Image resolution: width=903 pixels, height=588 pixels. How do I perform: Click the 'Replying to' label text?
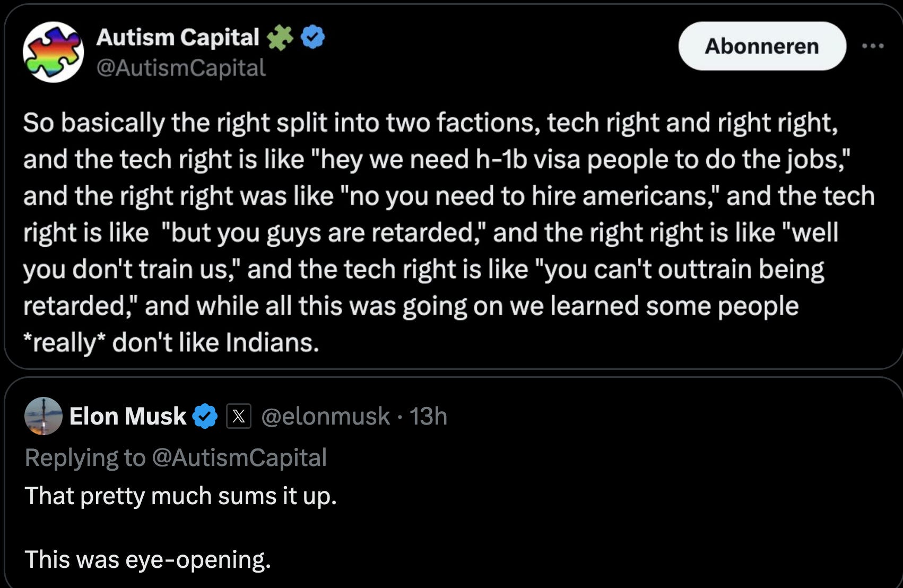(x=85, y=457)
